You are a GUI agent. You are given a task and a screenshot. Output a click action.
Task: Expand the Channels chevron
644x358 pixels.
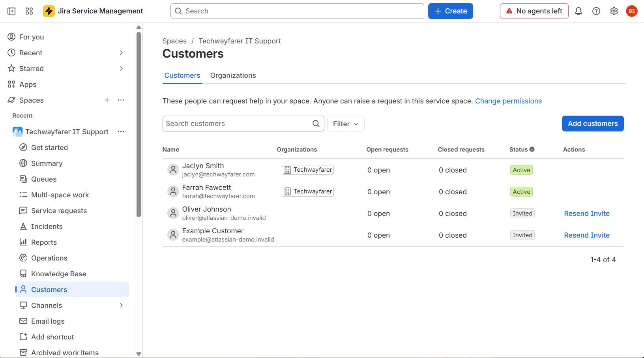pyautogui.click(x=121, y=306)
